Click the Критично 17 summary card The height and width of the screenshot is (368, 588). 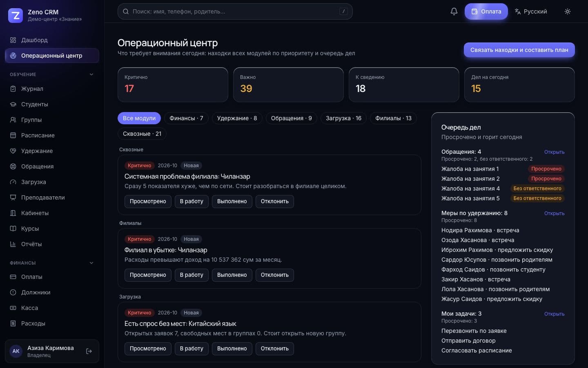pyautogui.click(x=173, y=85)
